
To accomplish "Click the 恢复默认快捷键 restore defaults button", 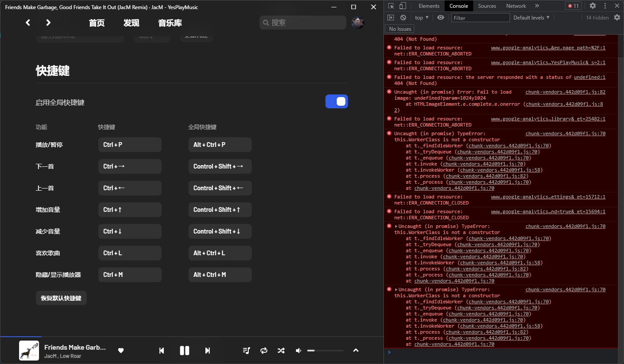I will [x=61, y=298].
